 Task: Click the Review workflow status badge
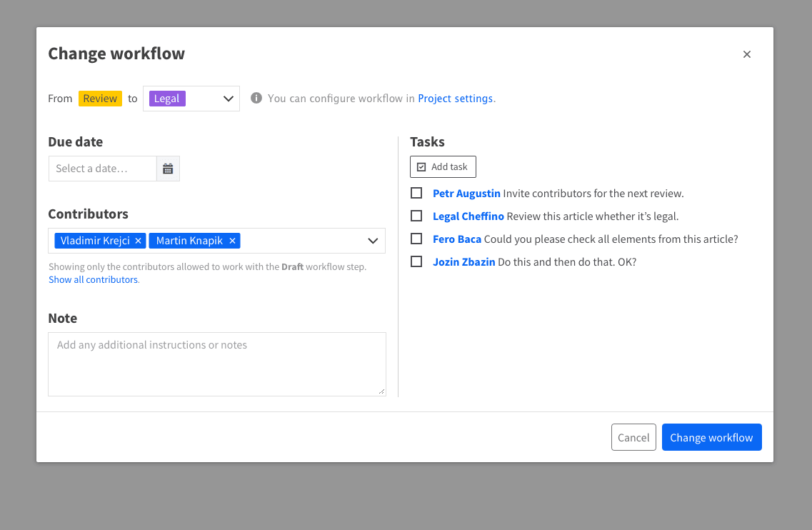click(100, 98)
